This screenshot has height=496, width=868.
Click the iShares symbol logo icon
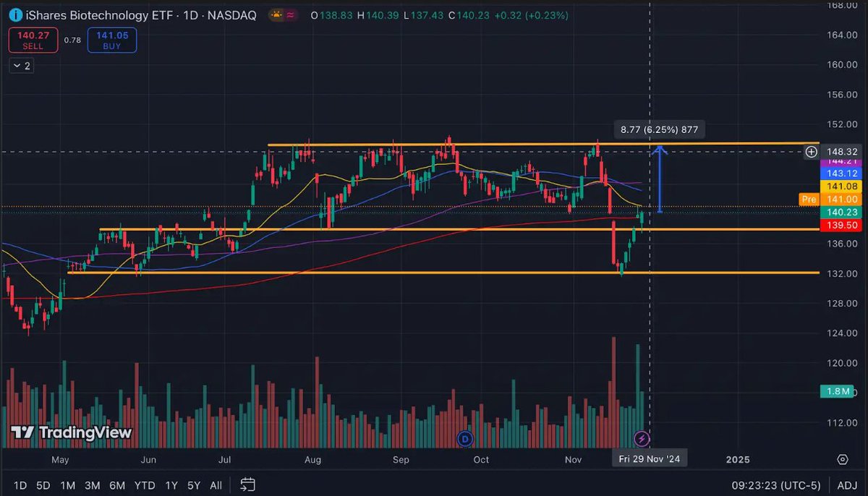pos(15,15)
